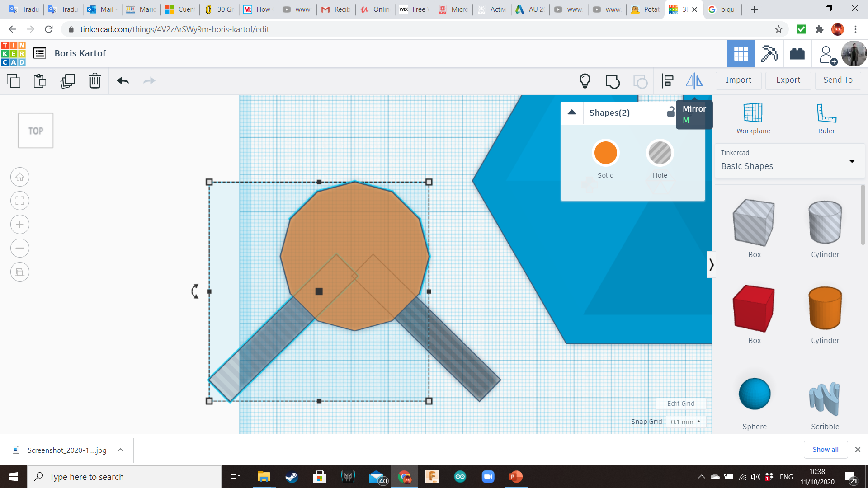Click the Send To button
Image resolution: width=868 pixels, height=488 pixels.
tap(837, 79)
